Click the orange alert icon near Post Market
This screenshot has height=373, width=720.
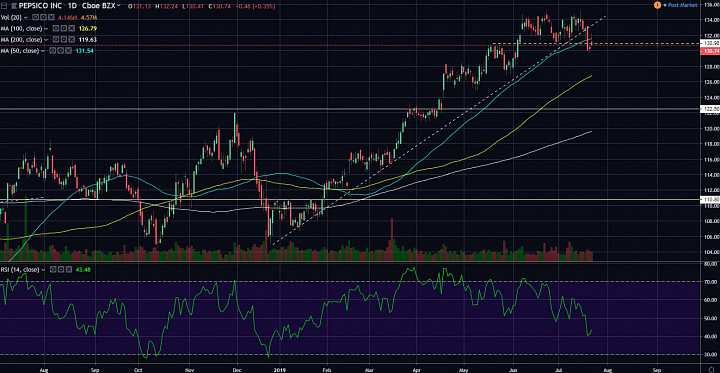point(657,5)
